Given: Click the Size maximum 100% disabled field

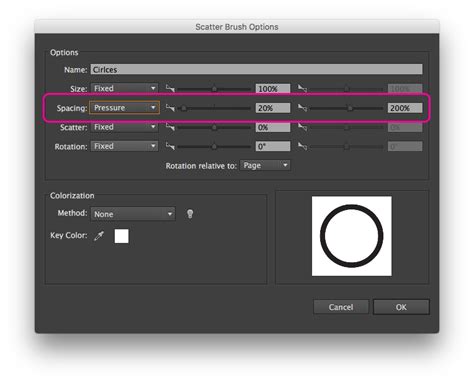Looking at the screenshot, I should point(405,89).
